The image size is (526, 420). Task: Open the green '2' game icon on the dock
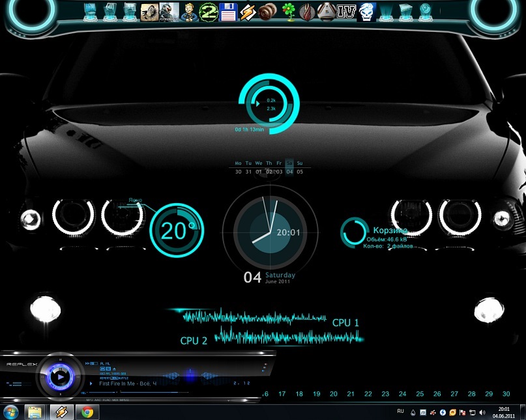tap(208, 11)
